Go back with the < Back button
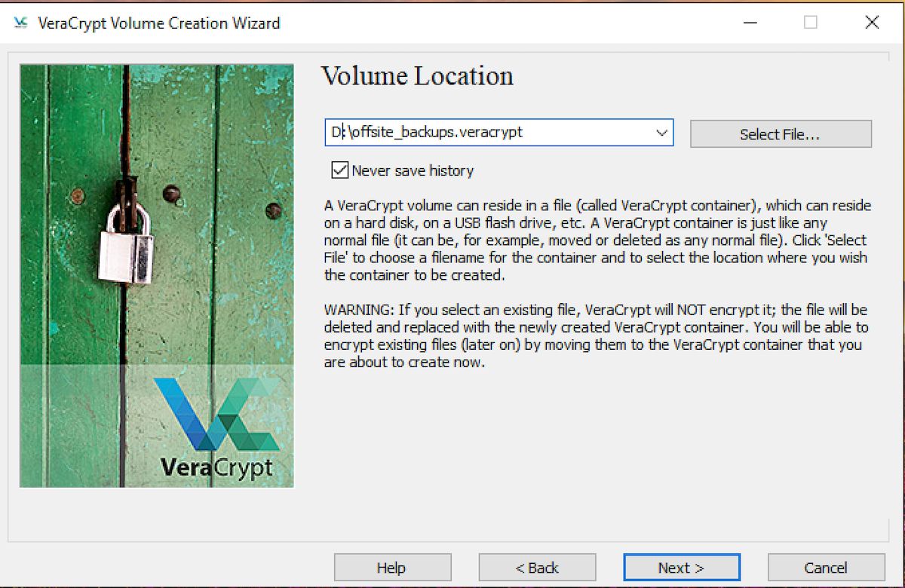This screenshot has width=905, height=588. pos(537,568)
